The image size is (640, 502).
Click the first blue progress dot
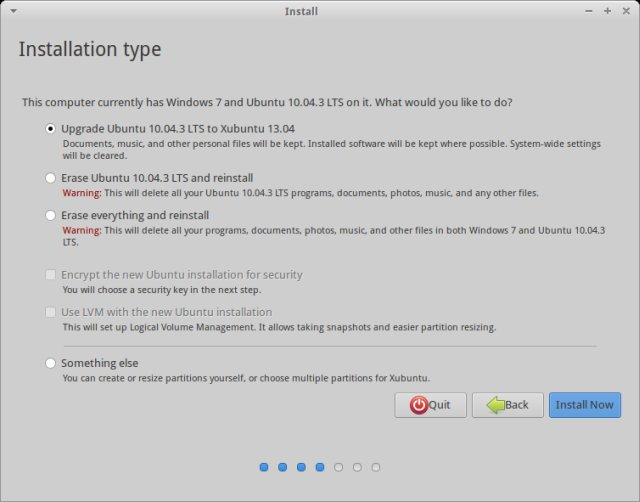(x=264, y=467)
